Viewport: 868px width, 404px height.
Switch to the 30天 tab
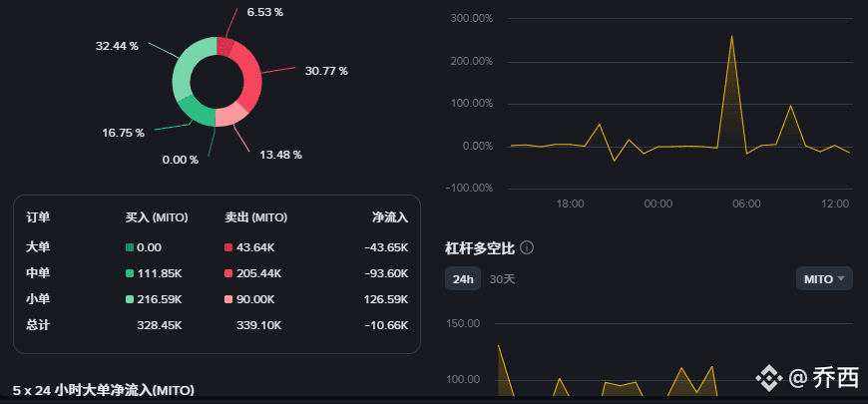pos(502,278)
